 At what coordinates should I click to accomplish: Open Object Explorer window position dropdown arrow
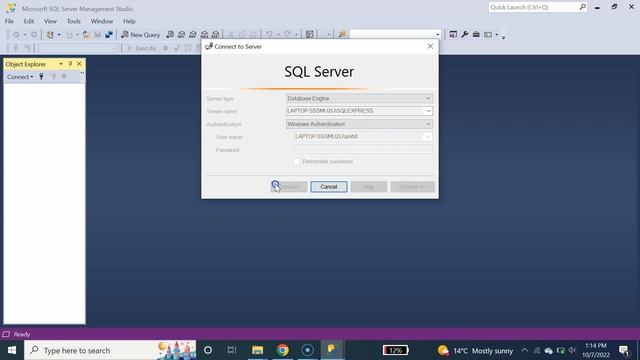(61, 64)
